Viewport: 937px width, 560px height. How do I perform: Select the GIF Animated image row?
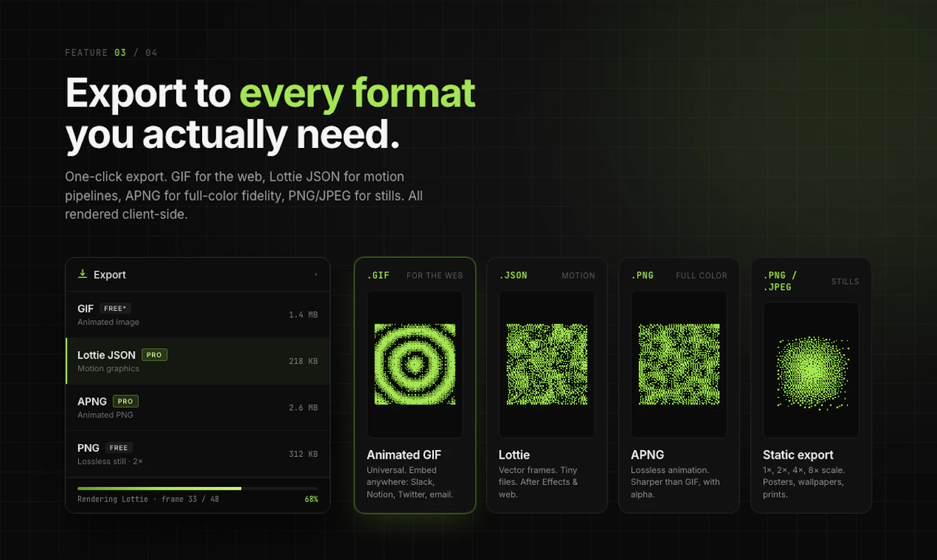(198, 315)
